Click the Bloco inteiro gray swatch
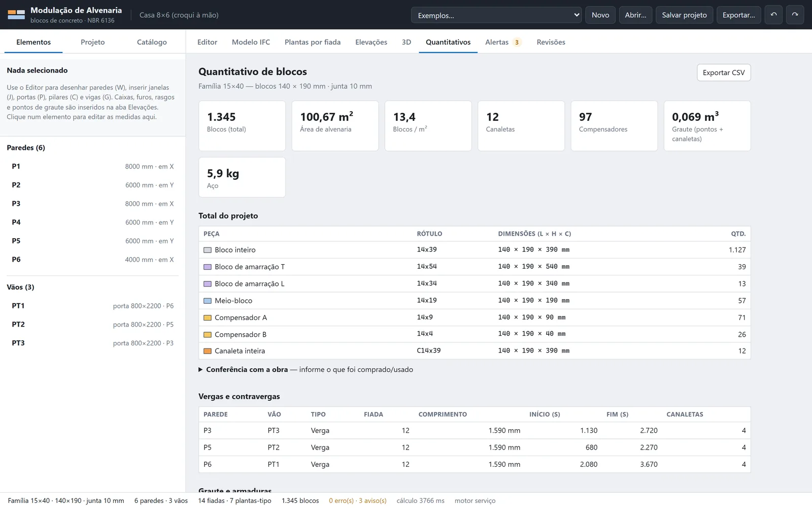The width and height of the screenshot is (812, 508). 207,250
